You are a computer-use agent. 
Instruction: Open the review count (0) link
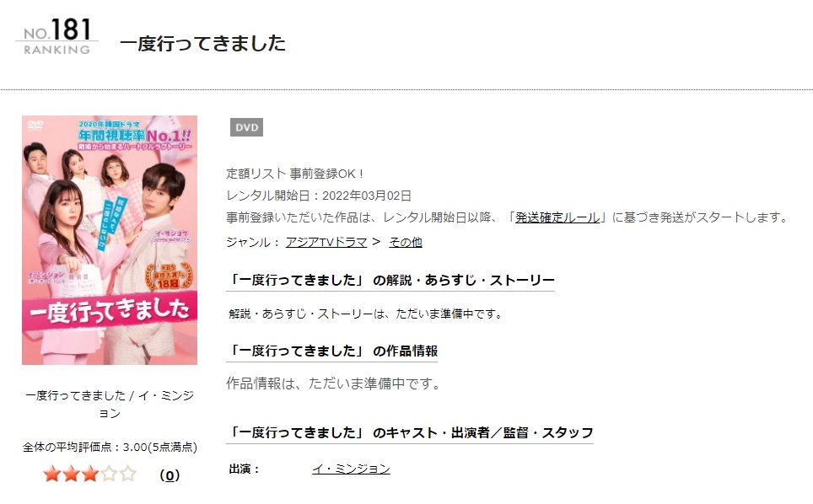click(170, 475)
